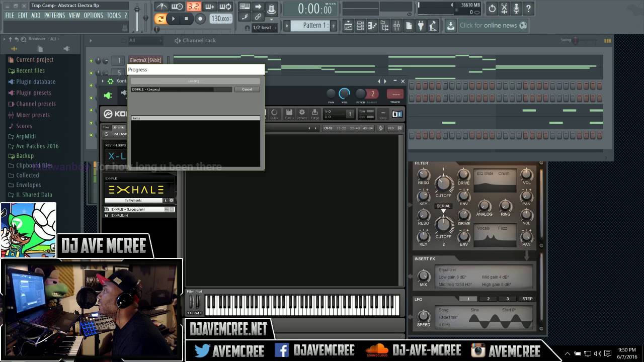644x362 pixels.
Task: Open the 1/2 beat snap dropdown
Action: tap(262, 28)
